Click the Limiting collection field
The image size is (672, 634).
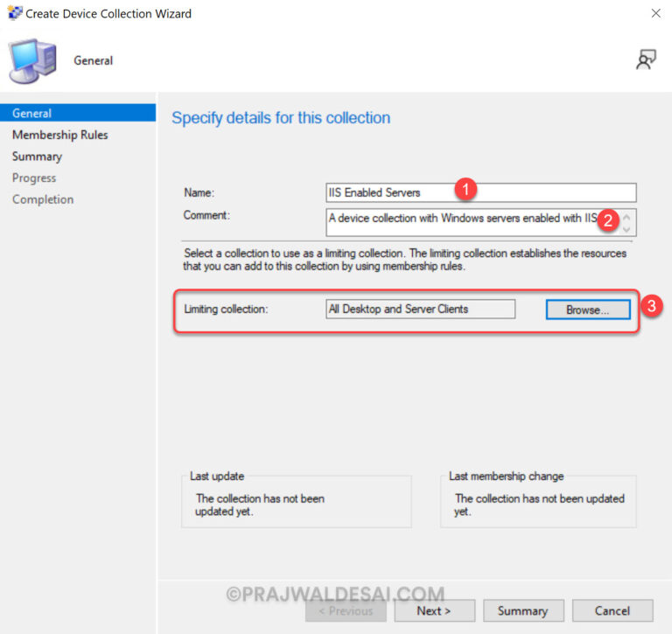tap(420, 309)
